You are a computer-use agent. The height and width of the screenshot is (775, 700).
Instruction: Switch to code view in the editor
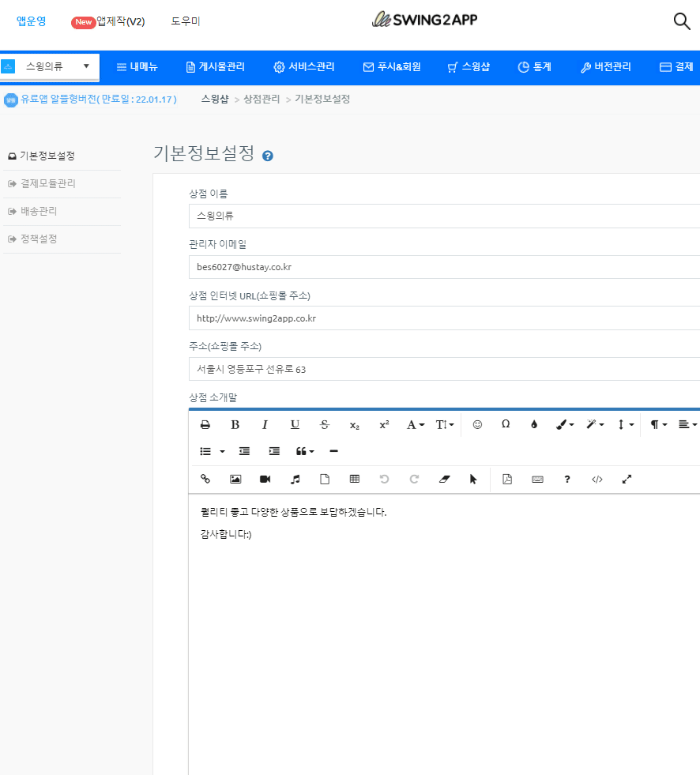point(597,479)
